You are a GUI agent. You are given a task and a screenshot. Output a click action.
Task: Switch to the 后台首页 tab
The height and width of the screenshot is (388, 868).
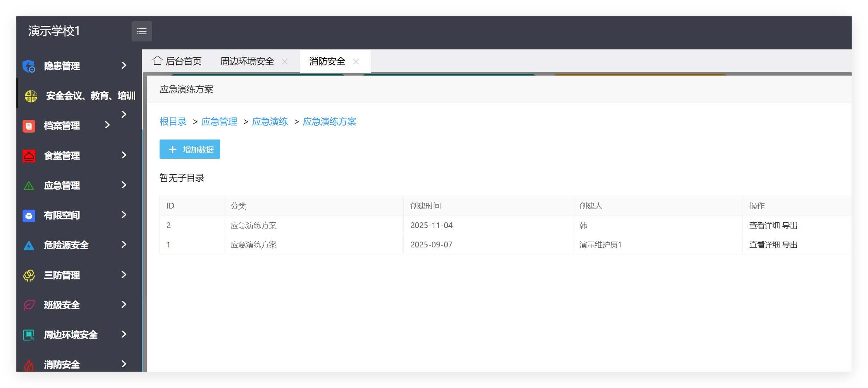[183, 61]
